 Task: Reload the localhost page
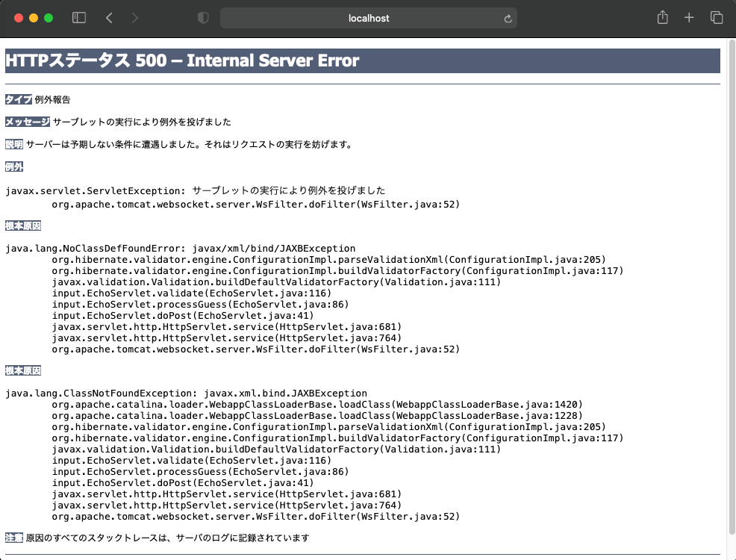[506, 17]
